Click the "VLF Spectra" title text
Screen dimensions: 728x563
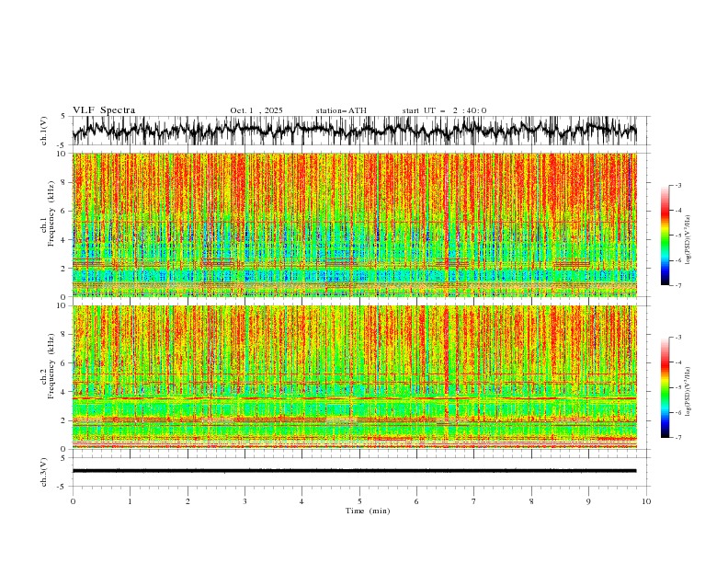coord(104,110)
